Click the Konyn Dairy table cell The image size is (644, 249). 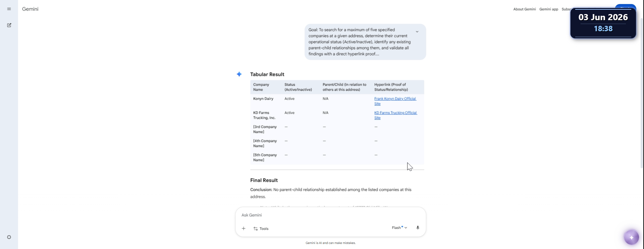coord(263,99)
